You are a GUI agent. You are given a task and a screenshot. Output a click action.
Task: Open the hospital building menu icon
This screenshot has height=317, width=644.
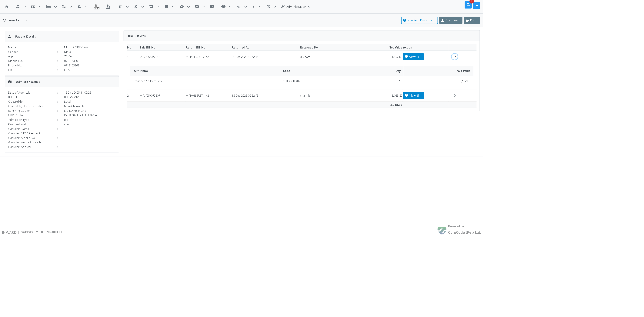coord(64,7)
